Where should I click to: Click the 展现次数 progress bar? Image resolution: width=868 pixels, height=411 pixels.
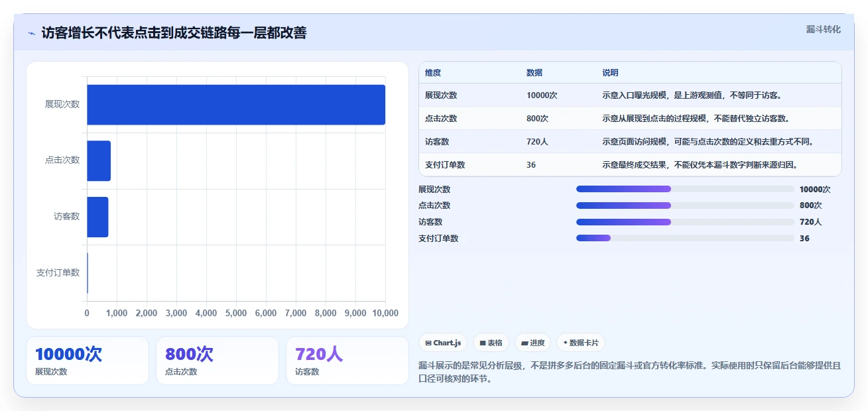coord(685,189)
